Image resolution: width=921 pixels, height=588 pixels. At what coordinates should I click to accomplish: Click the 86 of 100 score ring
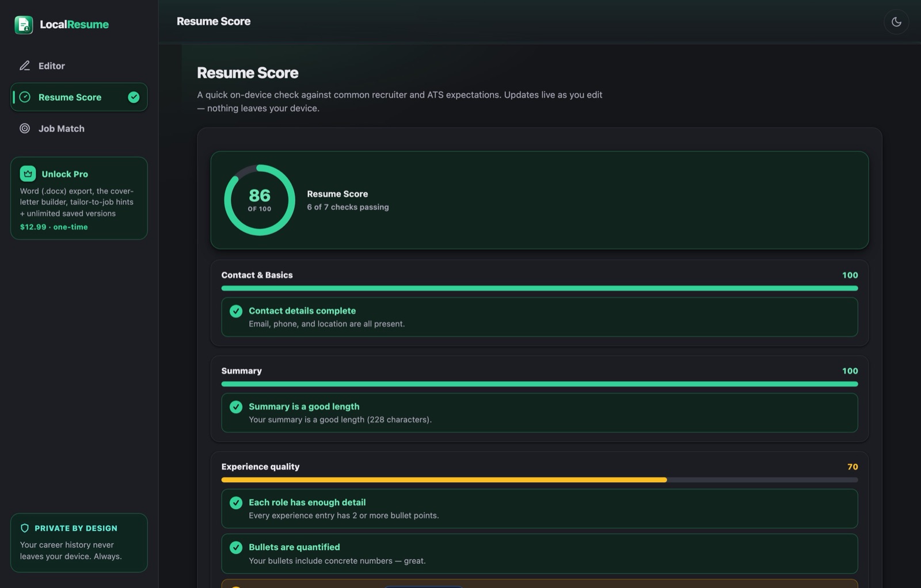click(x=260, y=200)
